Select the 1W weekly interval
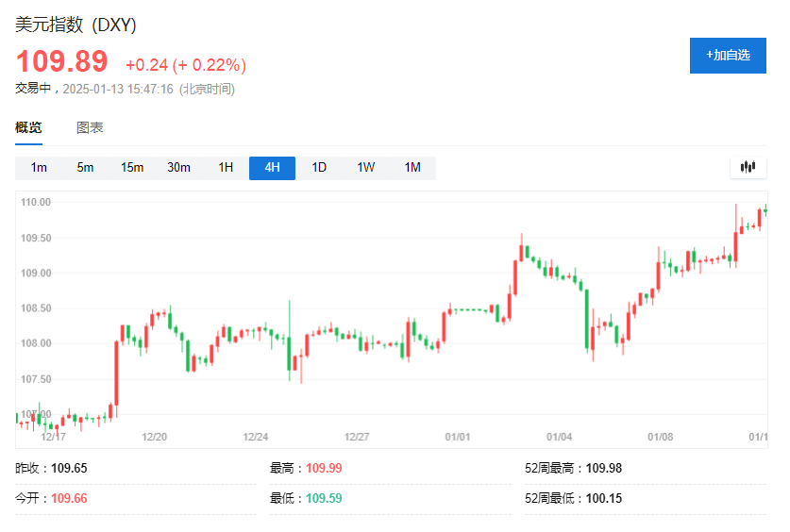 (x=365, y=168)
